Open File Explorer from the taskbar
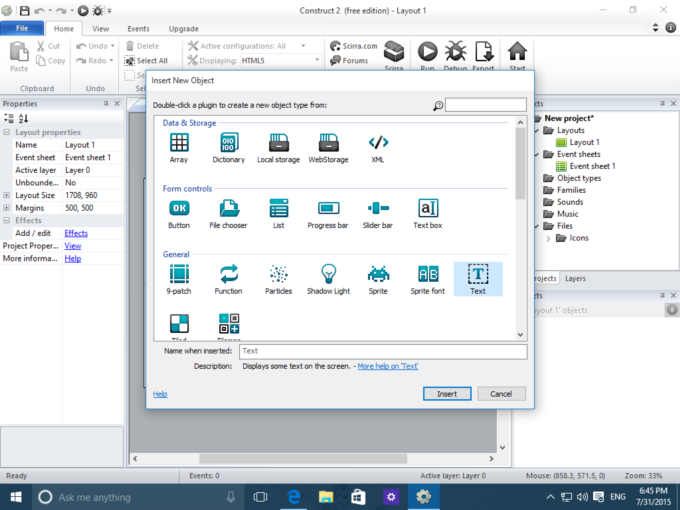This screenshot has width=680, height=510. (326, 497)
